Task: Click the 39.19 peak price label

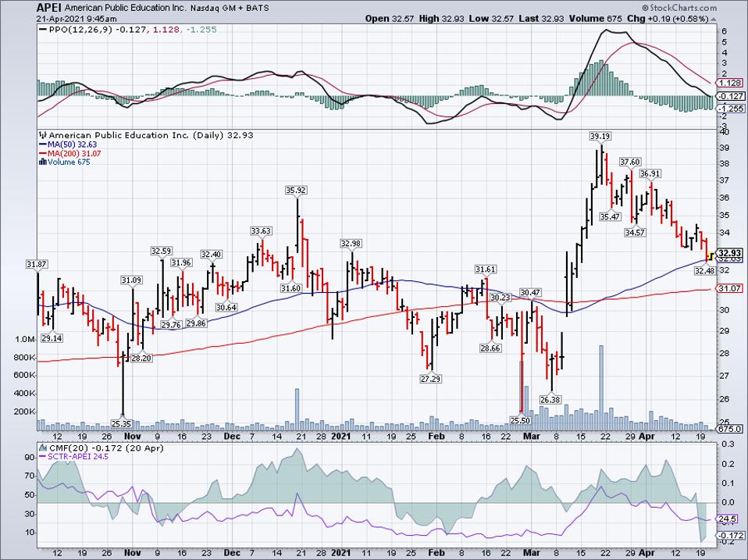Action: (600, 137)
